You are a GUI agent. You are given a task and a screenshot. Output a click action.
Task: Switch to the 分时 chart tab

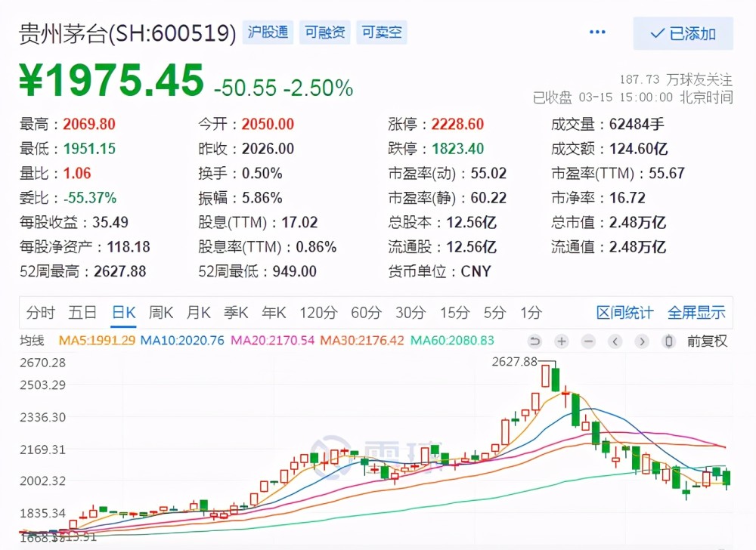pyautogui.click(x=41, y=313)
